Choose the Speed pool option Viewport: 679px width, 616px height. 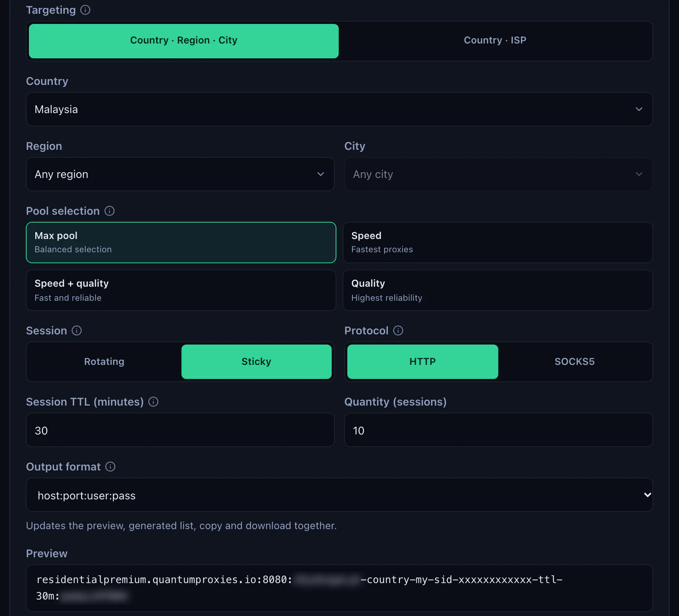click(498, 242)
